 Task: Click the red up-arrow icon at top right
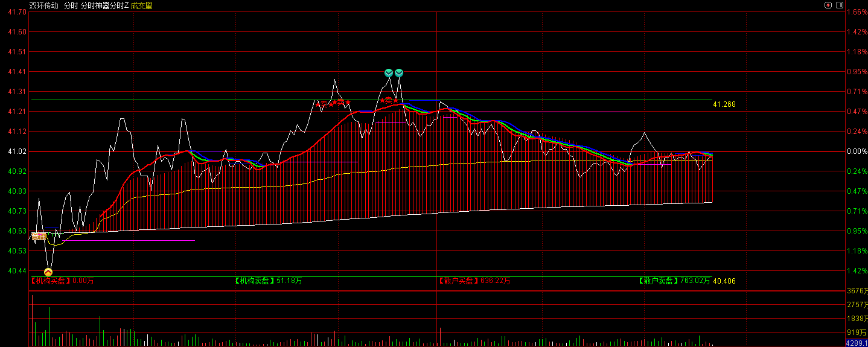click(x=828, y=5)
